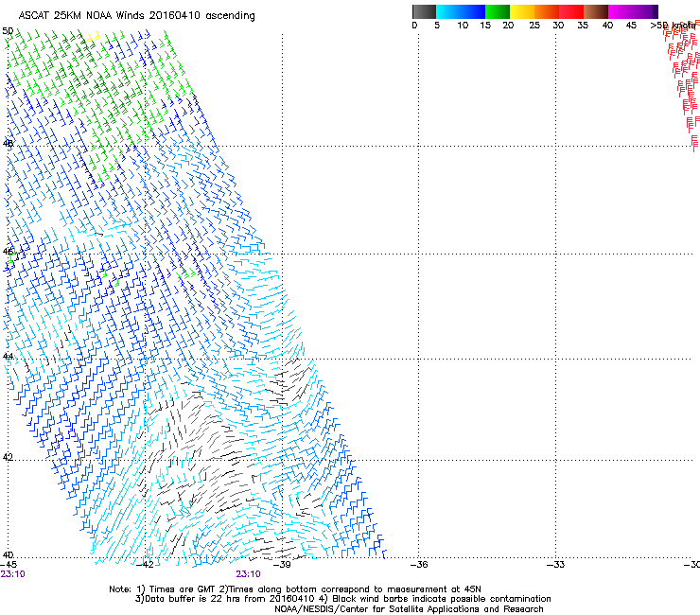
Task: Click the '>50 knots' legend label
Action: click(x=673, y=26)
